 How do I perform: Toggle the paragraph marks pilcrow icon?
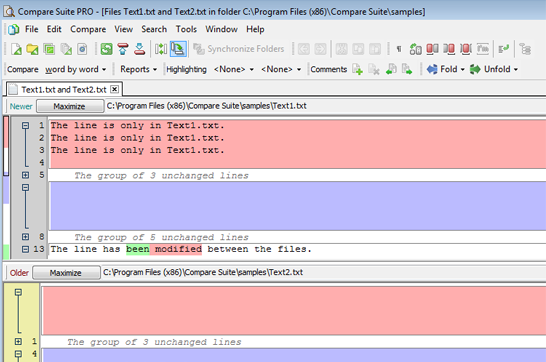coord(399,49)
